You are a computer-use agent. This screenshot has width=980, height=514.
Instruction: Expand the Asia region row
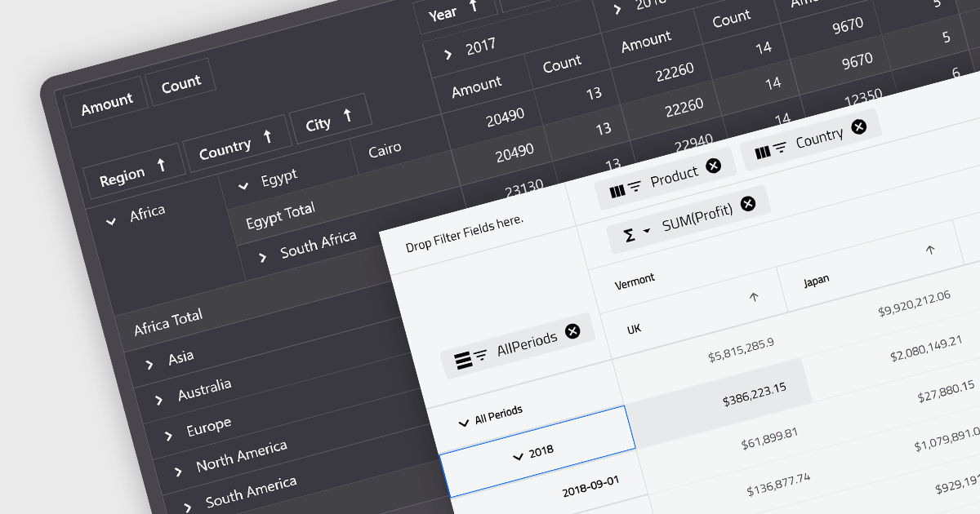149,364
